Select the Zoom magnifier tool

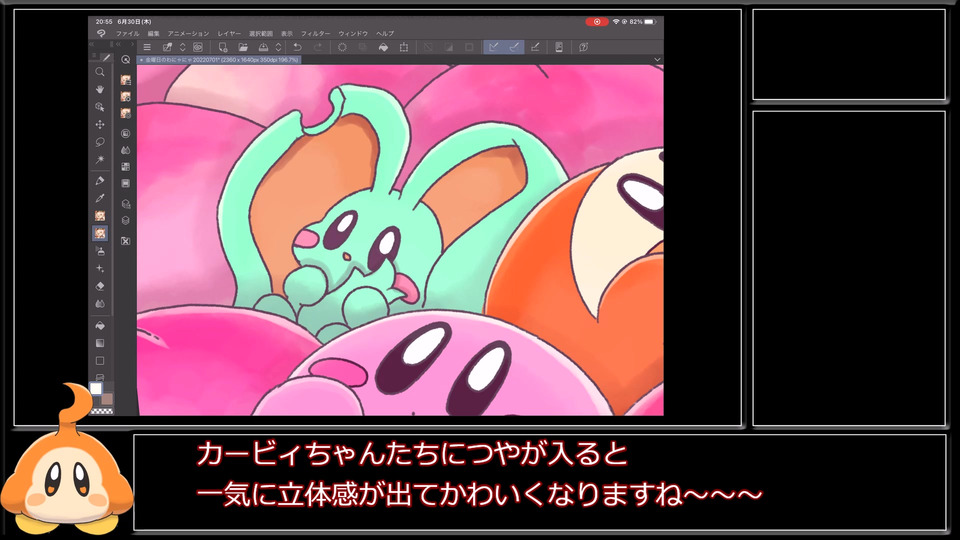100,72
